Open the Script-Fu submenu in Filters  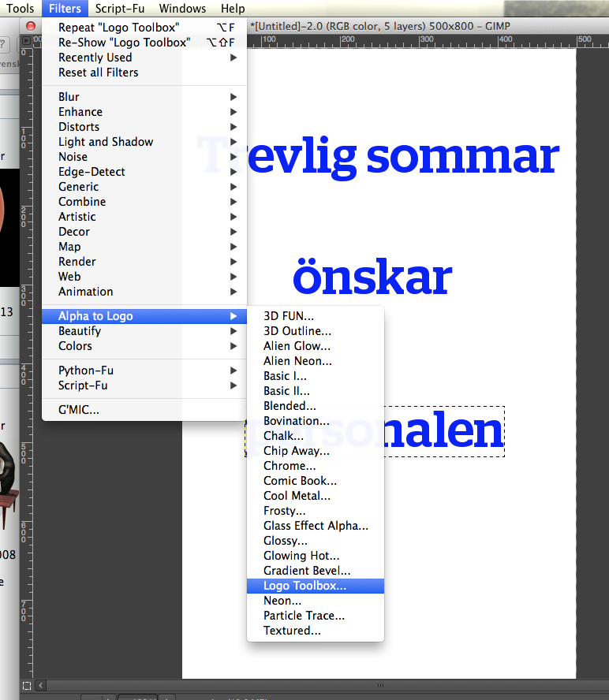click(x=144, y=385)
